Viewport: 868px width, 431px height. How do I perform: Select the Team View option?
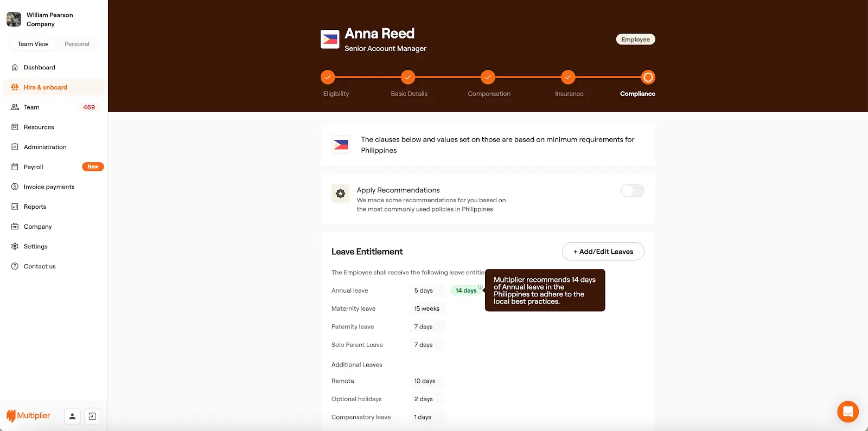pyautogui.click(x=33, y=44)
